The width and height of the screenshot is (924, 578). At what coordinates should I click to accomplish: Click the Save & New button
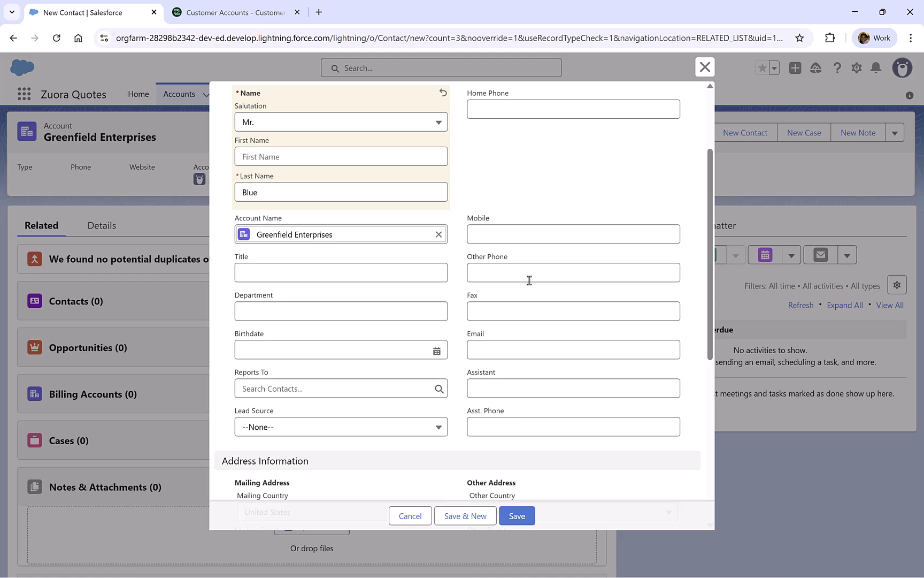(x=465, y=515)
